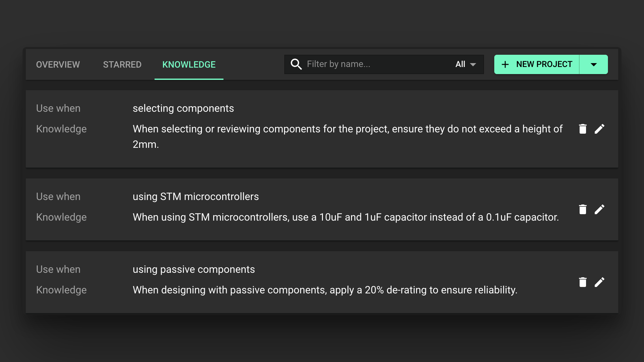The width and height of the screenshot is (644, 362).
Task: Delete the passive components knowledge entry
Action: pos(582,282)
